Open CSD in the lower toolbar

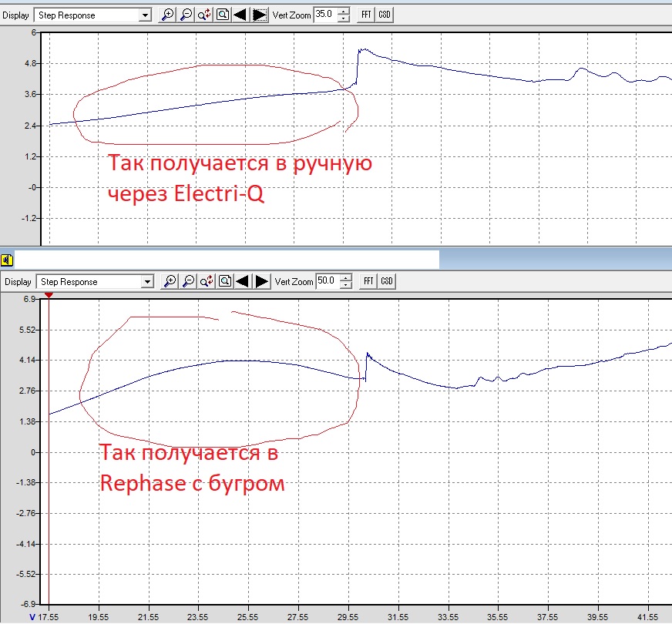[x=387, y=281]
